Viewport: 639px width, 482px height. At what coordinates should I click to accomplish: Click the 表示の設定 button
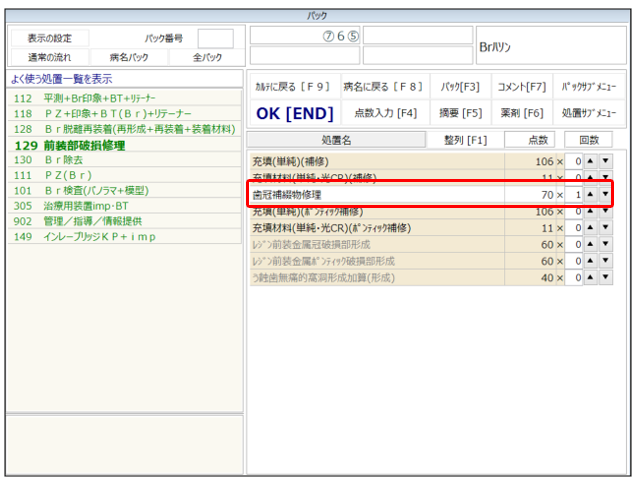(49, 38)
